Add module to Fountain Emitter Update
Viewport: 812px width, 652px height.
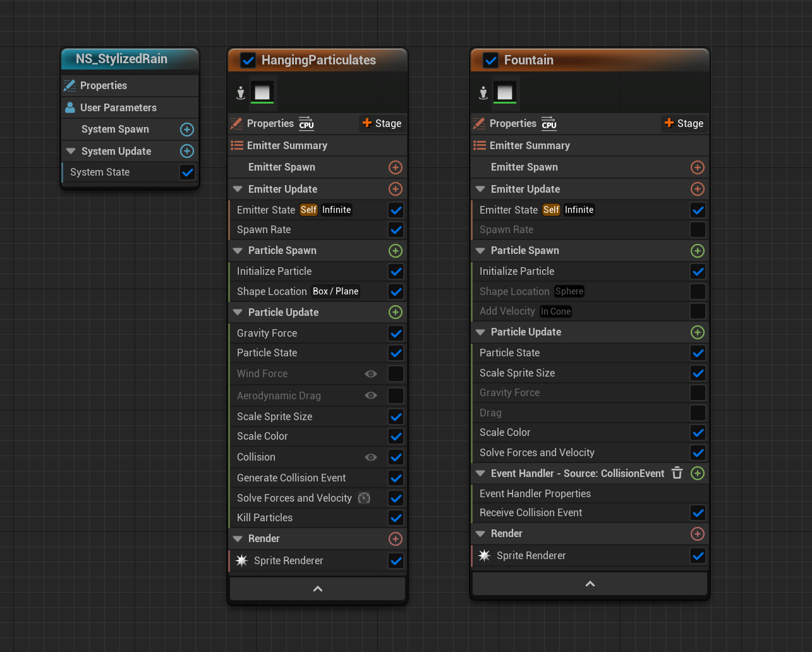pyautogui.click(x=698, y=189)
